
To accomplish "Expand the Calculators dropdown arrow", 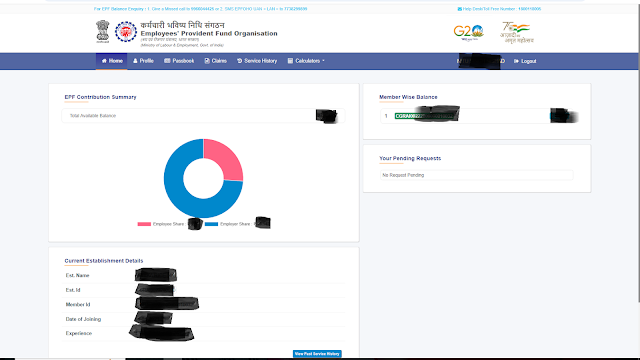I will pos(323,61).
